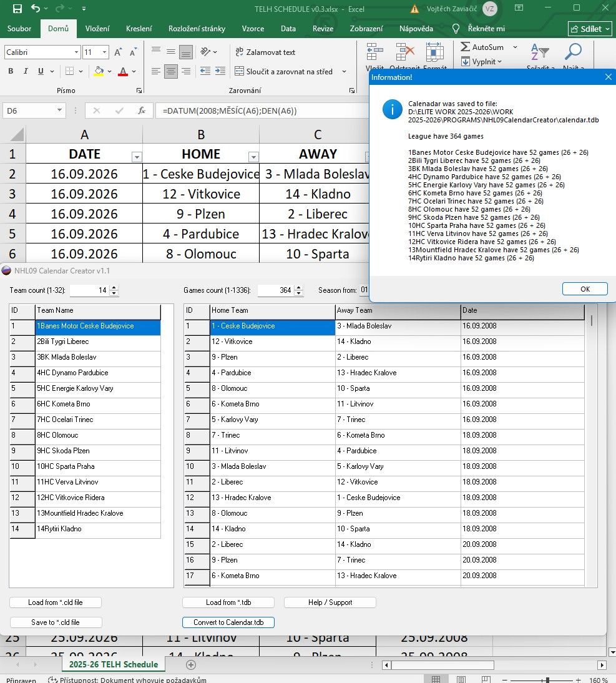Align text left icon

(156, 71)
